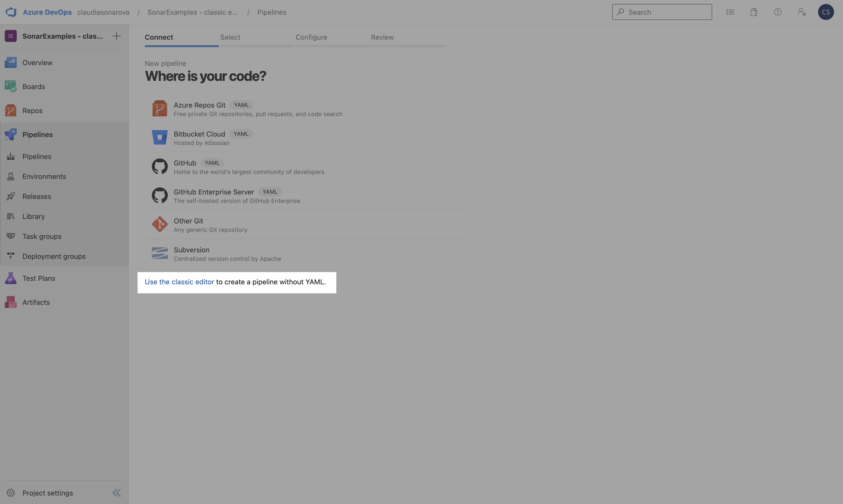Open the SonarExamples project breadcrumb
The width and height of the screenshot is (843, 504).
(192, 12)
